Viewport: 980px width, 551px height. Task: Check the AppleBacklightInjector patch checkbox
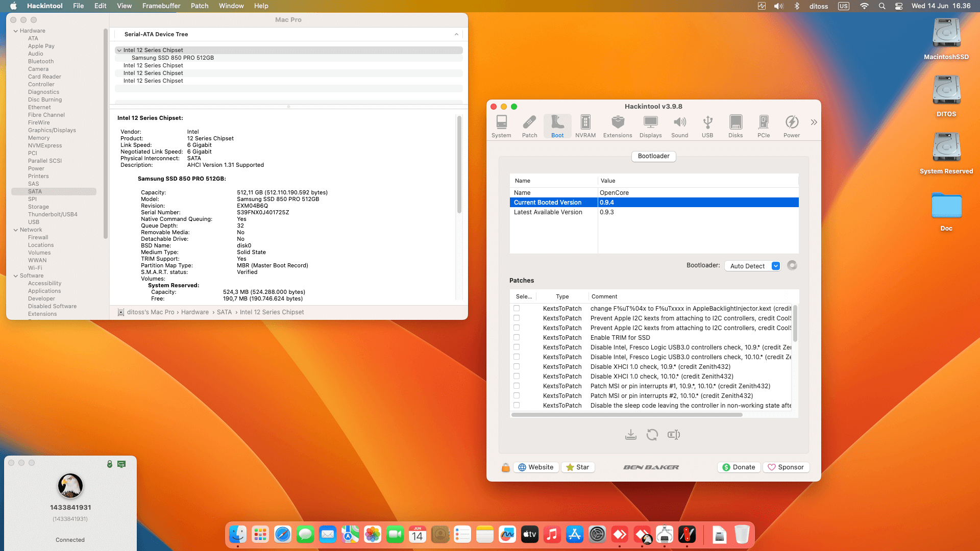517,308
